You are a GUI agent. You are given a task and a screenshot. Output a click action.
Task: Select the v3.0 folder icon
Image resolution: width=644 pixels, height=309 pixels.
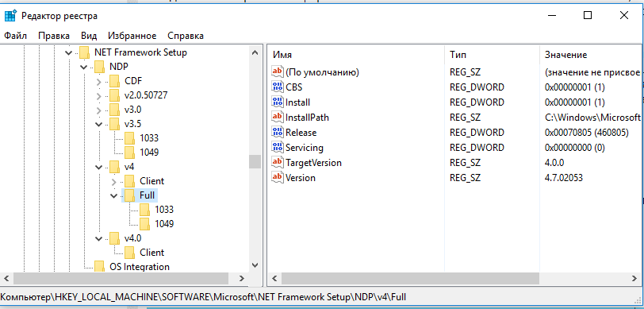coord(114,110)
